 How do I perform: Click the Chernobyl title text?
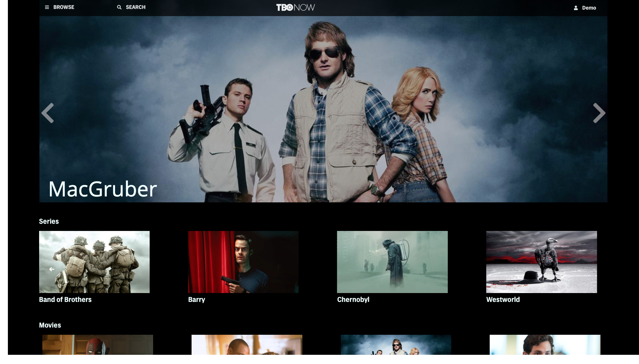click(353, 300)
